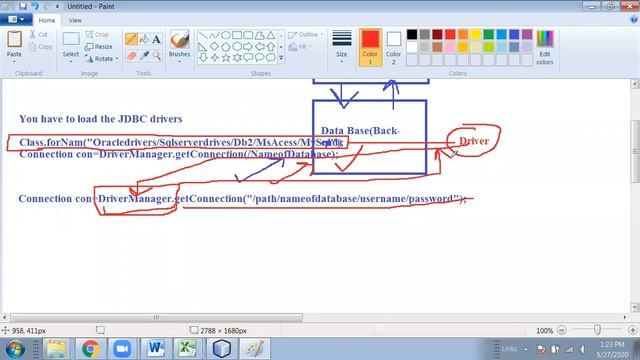Image resolution: width=640 pixels, height=360 pixels.
Task: Open Google Chrome from the taskbar
Action: (x=90, y=349)
